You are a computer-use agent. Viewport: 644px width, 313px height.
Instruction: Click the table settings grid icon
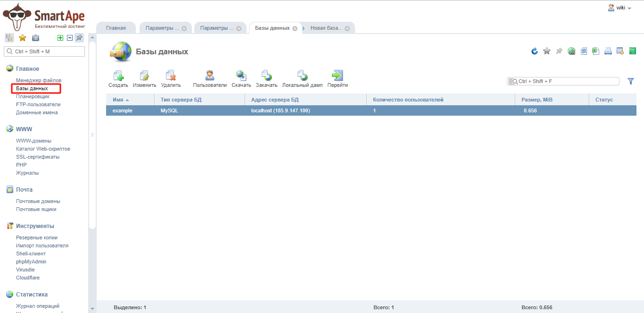620,51
